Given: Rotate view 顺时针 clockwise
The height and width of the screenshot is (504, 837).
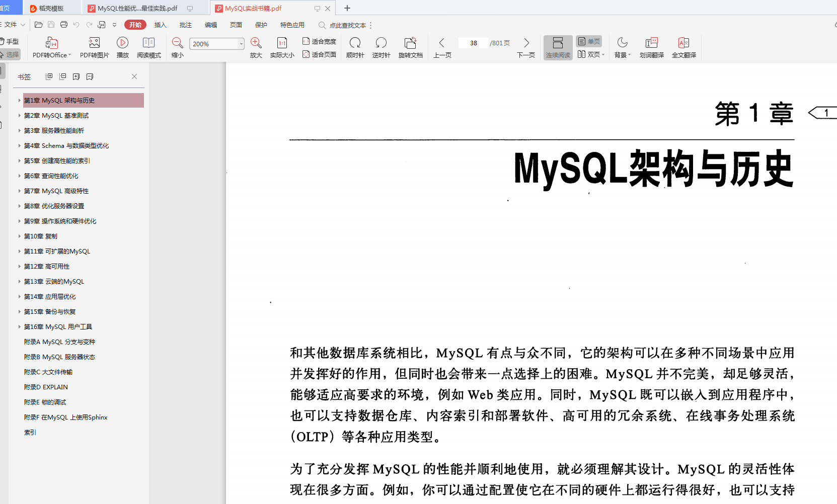Looking at the screenshot, I should point(355,47).
